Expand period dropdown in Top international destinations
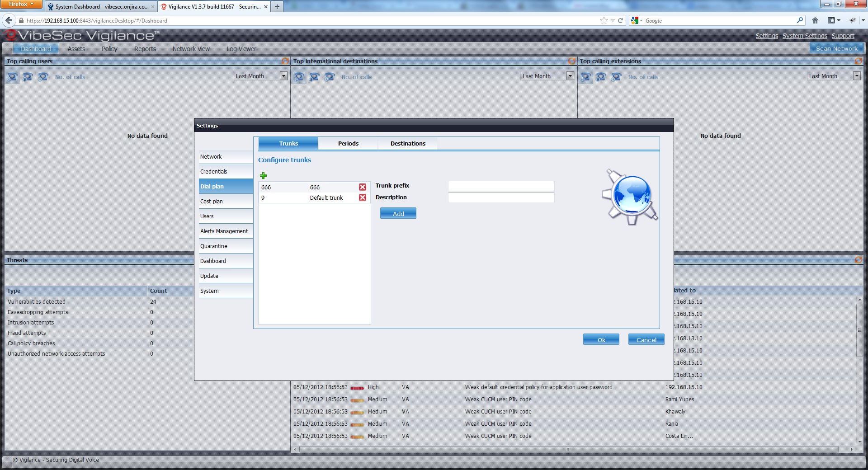The height and width of the screenshot is (470, 868). click(570, 76)
